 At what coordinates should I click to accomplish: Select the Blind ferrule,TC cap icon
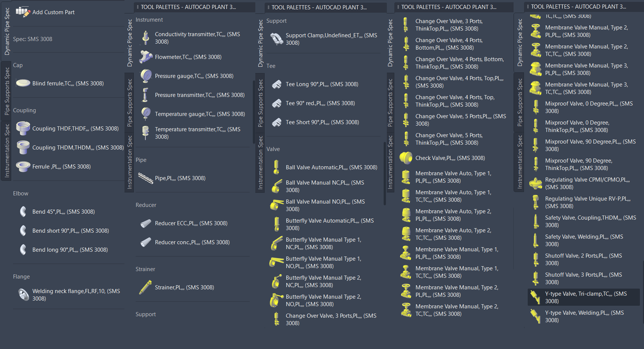[23, 83]
